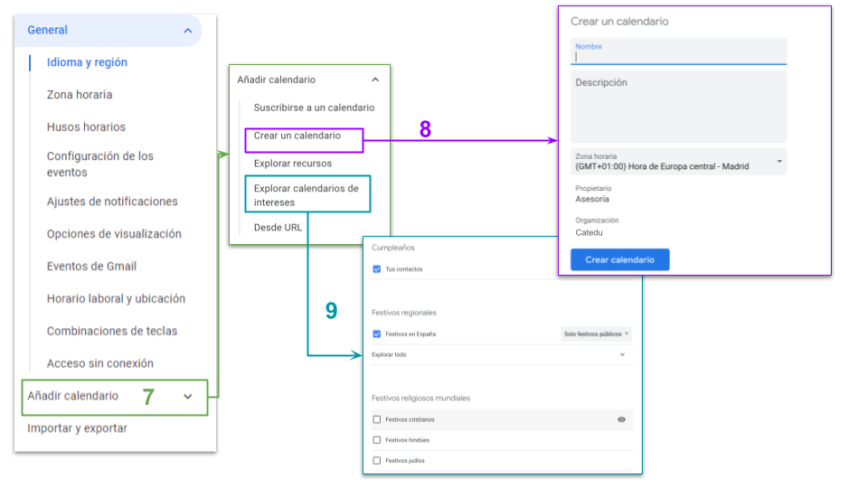The width and height of the screenshot is (868, 488).
Task: Open Solo festivos públicos dropdown
Action: coord(596,333)
